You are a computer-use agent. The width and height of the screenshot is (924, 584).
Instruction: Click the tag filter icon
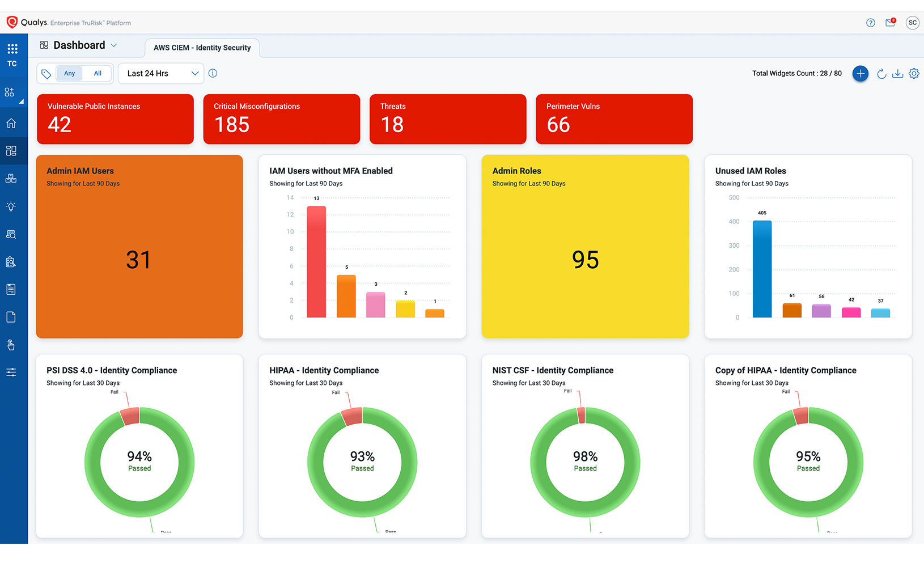tap(46, 74)
